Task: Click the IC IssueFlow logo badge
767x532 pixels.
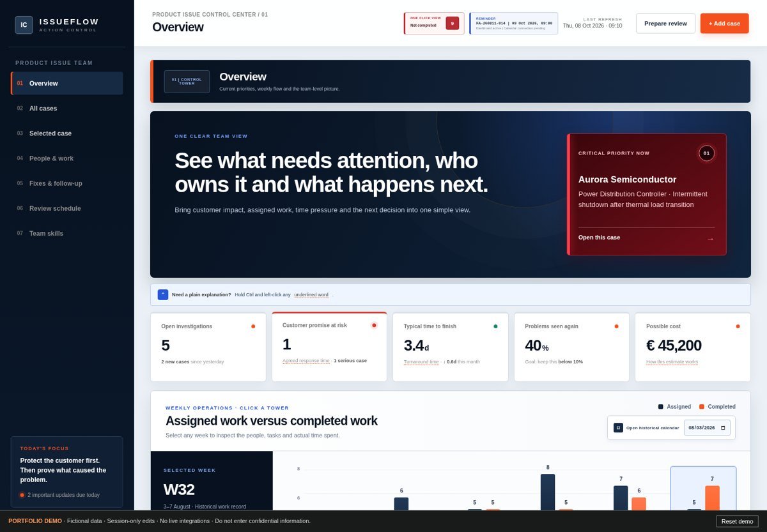Action: [24, 25]
